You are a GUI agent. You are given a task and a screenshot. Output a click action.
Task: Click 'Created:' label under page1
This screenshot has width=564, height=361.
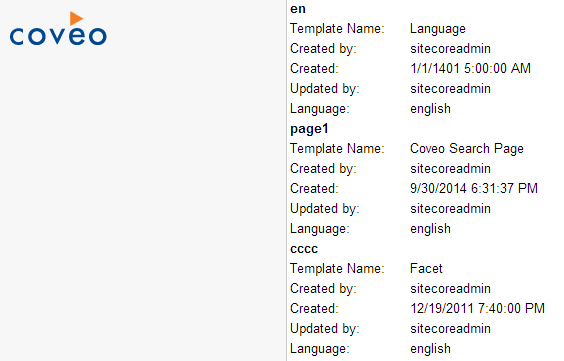[314, 188]
